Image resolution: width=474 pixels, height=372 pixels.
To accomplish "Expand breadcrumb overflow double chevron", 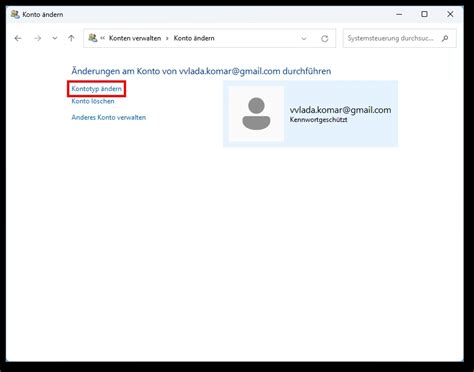I will tap(103, 38).
